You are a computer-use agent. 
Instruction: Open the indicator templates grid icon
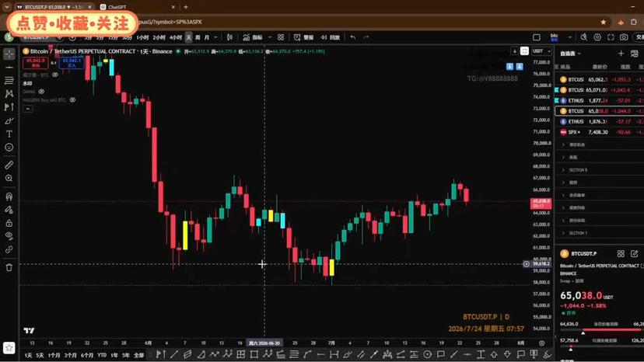pyautogui.click(x=281, y=37)
